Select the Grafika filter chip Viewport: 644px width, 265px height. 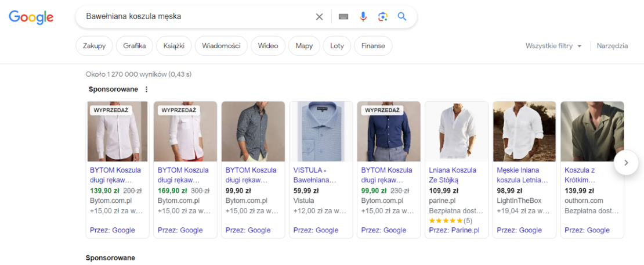click(x=134, y=46)
